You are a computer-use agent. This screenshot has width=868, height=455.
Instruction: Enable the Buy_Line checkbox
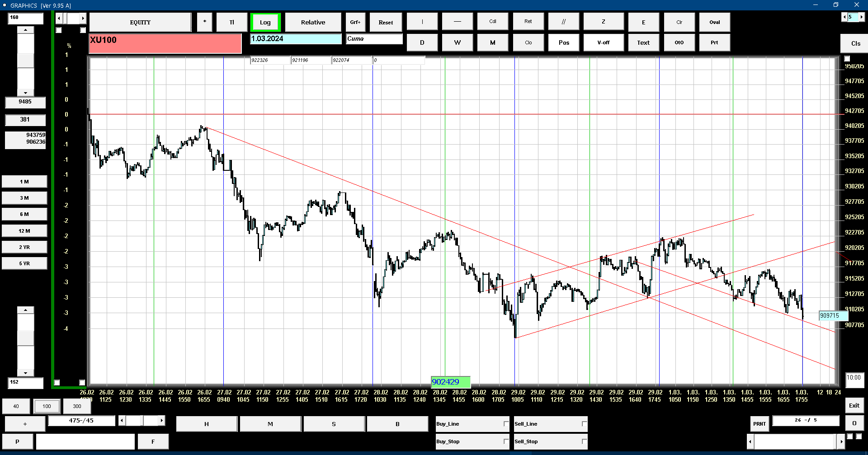coord(506,424)
